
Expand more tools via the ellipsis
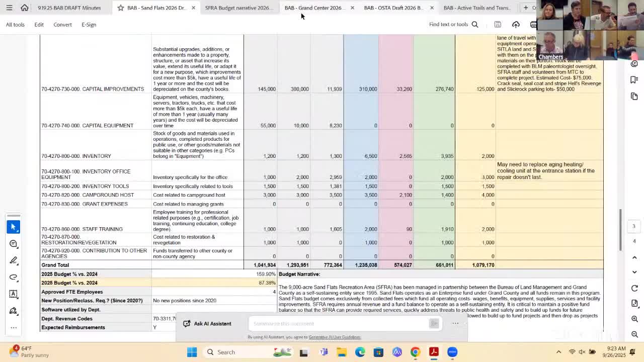14,327
